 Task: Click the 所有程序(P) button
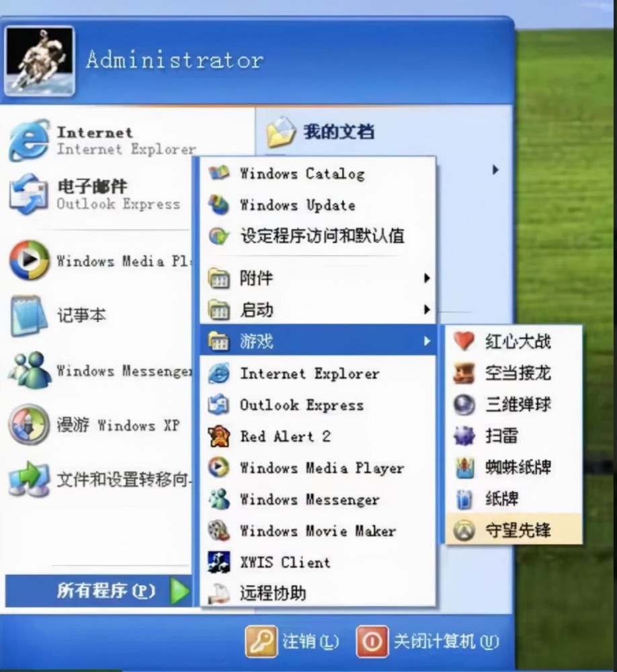point(99,591)
